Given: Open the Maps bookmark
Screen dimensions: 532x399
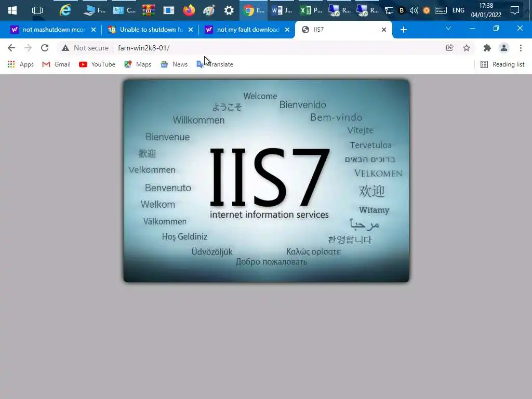Looking at the screenshot, I should click(138, 64).
